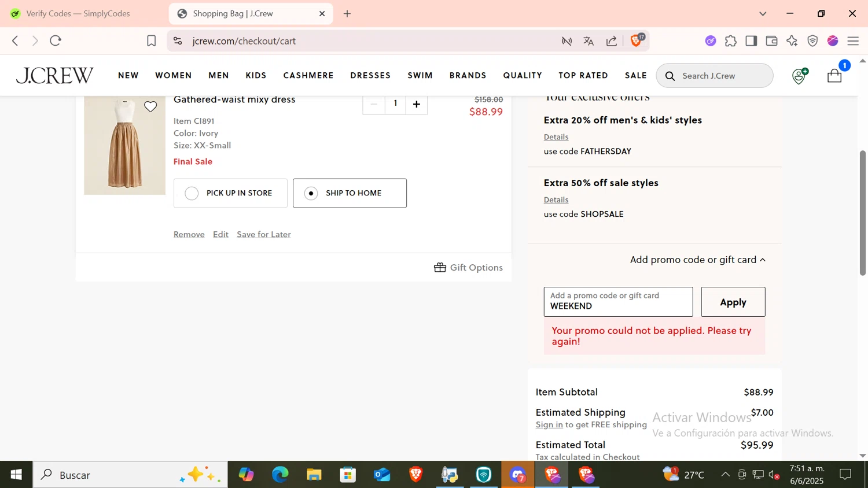View Details for SHOPSALE offer
868x488 pixels.
[x=556, y=199]
